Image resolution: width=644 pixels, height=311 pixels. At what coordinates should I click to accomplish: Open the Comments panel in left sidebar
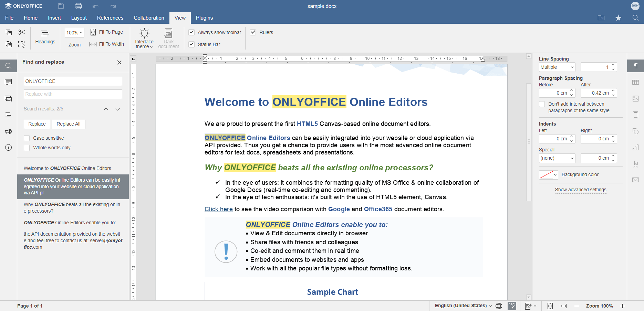[9, 82]
